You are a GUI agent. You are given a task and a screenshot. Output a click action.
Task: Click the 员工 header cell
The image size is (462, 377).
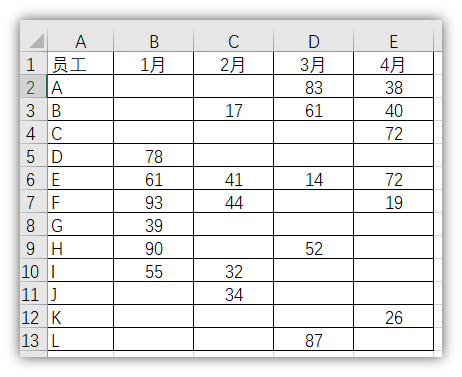81,63
